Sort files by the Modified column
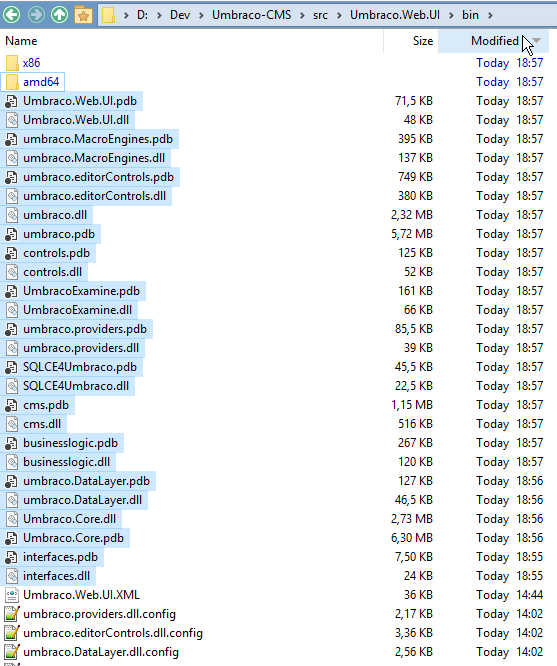Screen dimensions: 557x666 point(493,41)
